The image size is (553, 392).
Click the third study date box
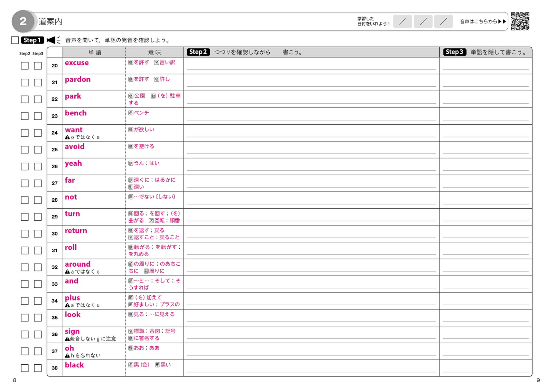443,21
